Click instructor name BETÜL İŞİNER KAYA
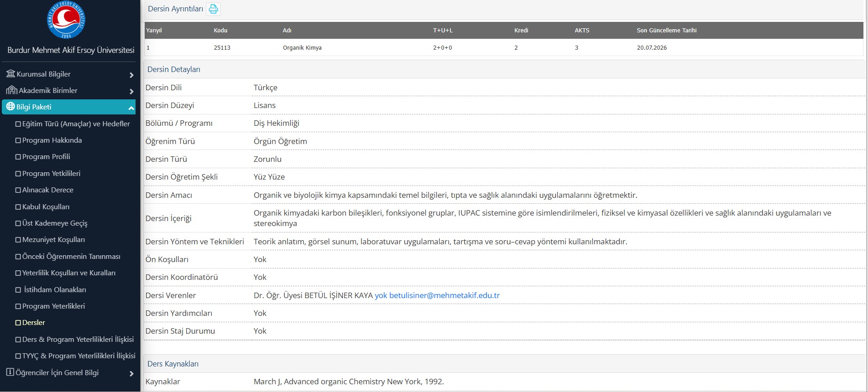 339,295
